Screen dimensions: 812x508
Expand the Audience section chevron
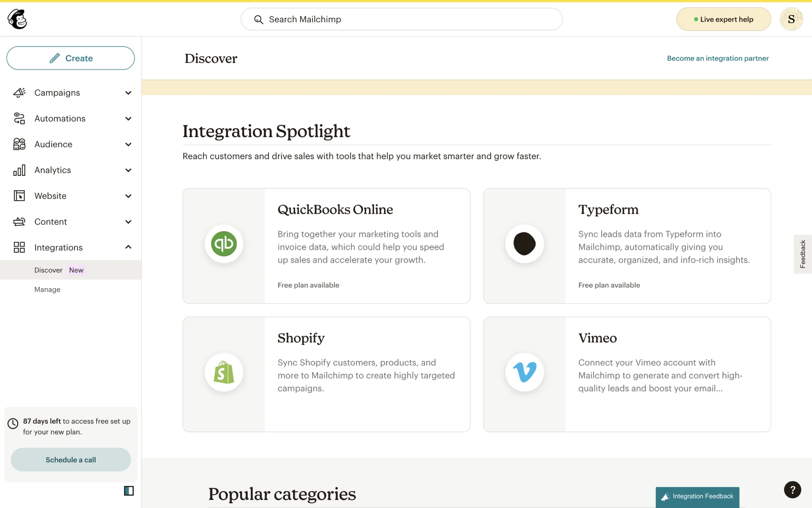tap(128, 144)
